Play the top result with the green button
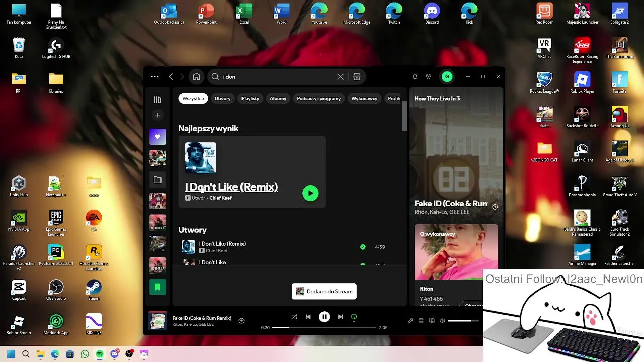This screenshot has width=644, height=362. pos(310,193)
